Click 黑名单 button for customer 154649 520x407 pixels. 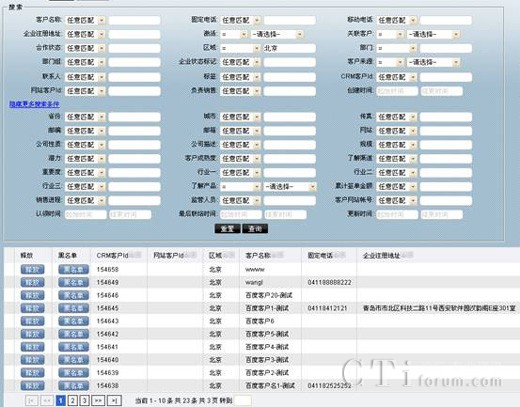coord(73,282)
